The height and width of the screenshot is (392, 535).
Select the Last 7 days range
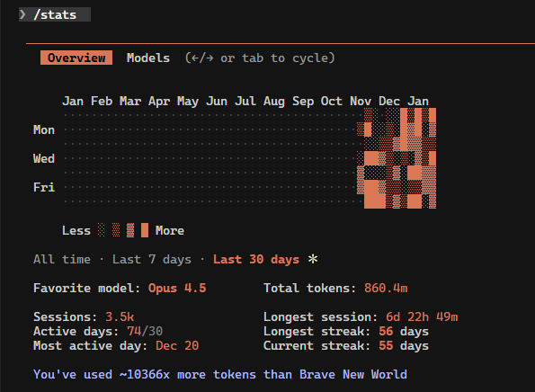pos(152,259)
